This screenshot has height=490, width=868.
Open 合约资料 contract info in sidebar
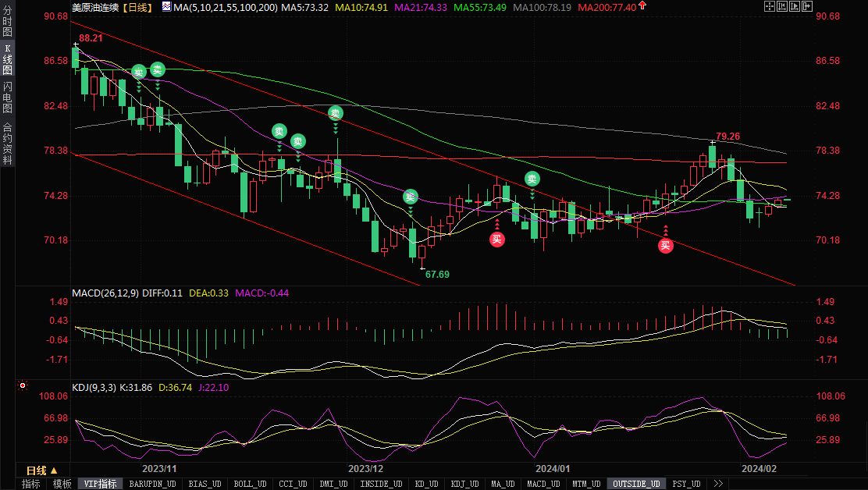(7, 143)
